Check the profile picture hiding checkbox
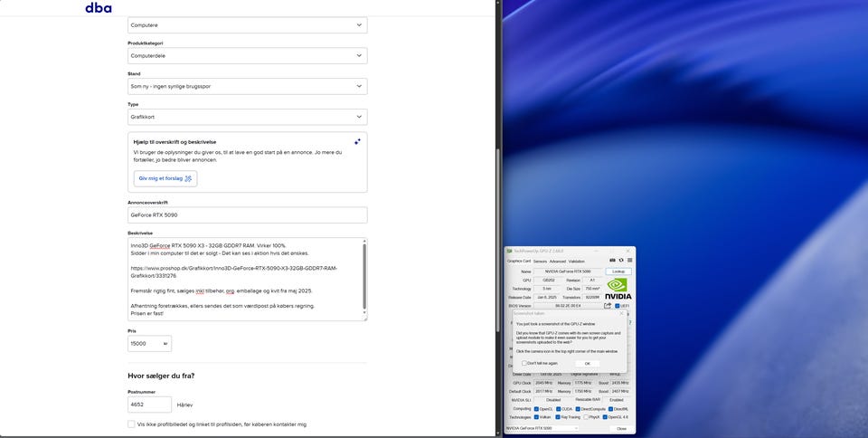This screenshot has height=438, width=868. click(131, 424)
